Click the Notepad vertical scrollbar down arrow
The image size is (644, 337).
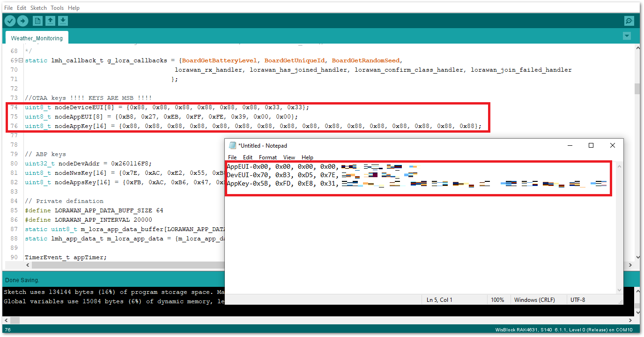[619, 290]
